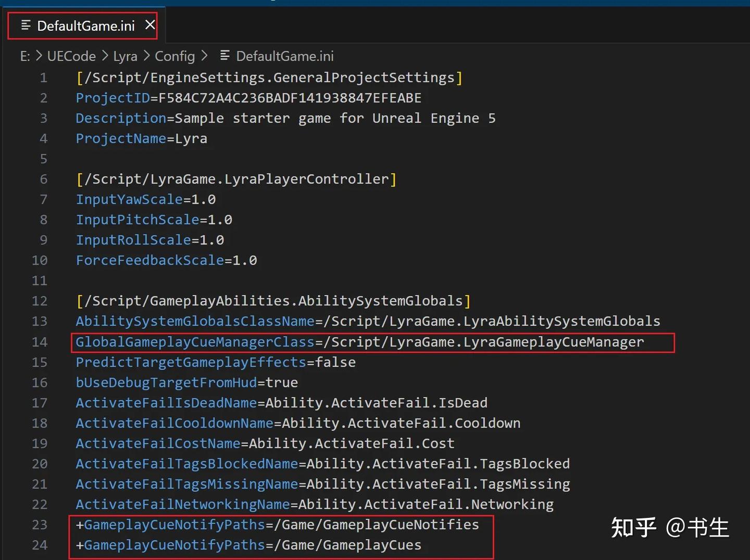Click the GlobalGameplayCueManagerClass line
Viewport: 750px width, 560px height.
coord(360,342)
